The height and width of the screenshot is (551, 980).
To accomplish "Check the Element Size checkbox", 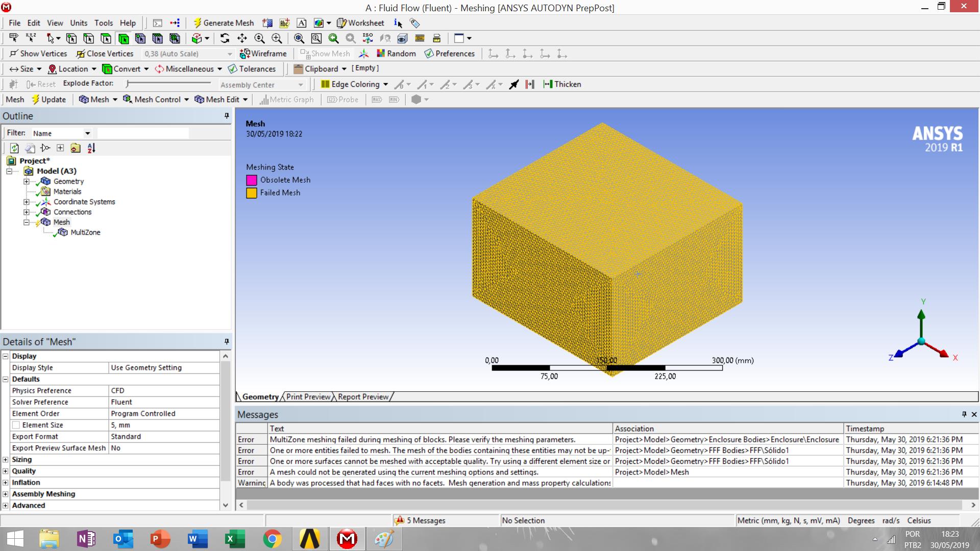I will click(16, 425).
